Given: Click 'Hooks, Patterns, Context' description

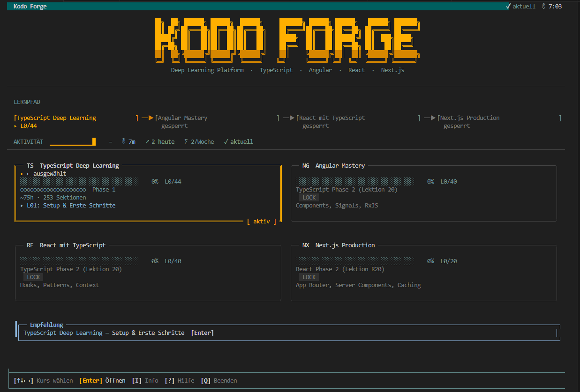Looking at the screenshot, I should point(60,285).
